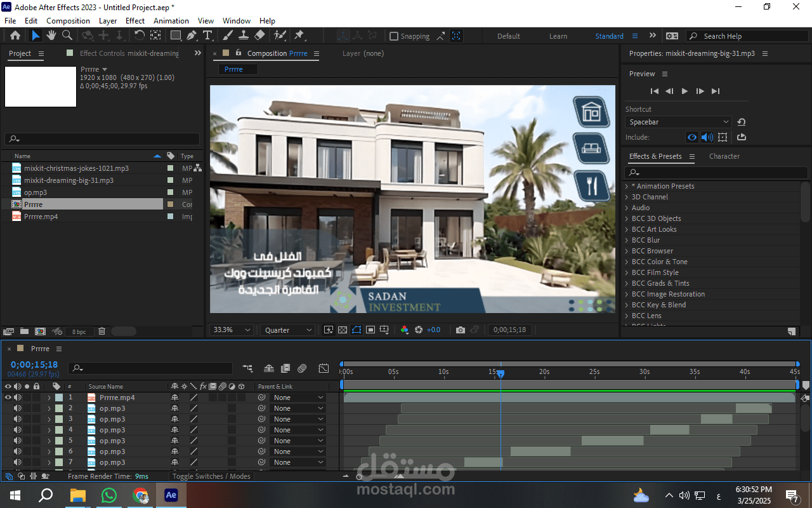This screenshot has height=508, width=812.
Task: Expand Animation Presets category
Action: coord(627,186)
